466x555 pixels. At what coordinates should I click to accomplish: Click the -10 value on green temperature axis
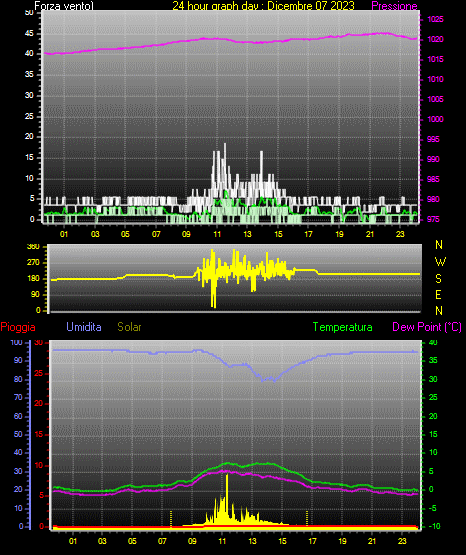[434, 526]
